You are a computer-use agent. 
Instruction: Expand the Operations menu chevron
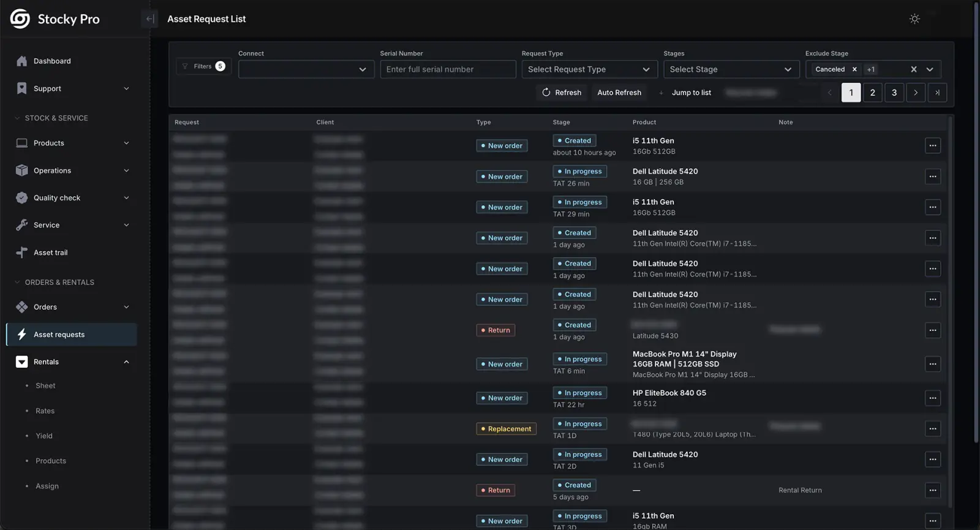click(126, 171)
